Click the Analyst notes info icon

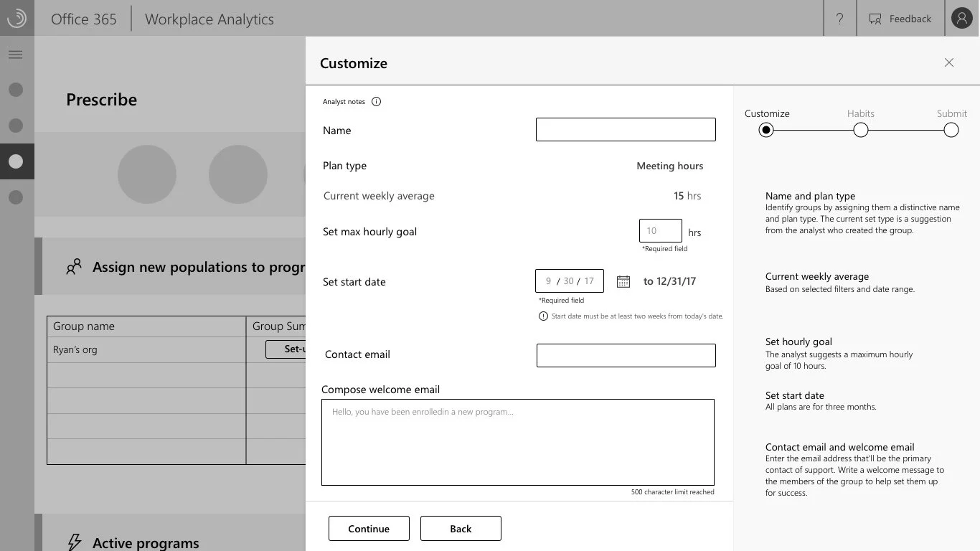(377, 101)
